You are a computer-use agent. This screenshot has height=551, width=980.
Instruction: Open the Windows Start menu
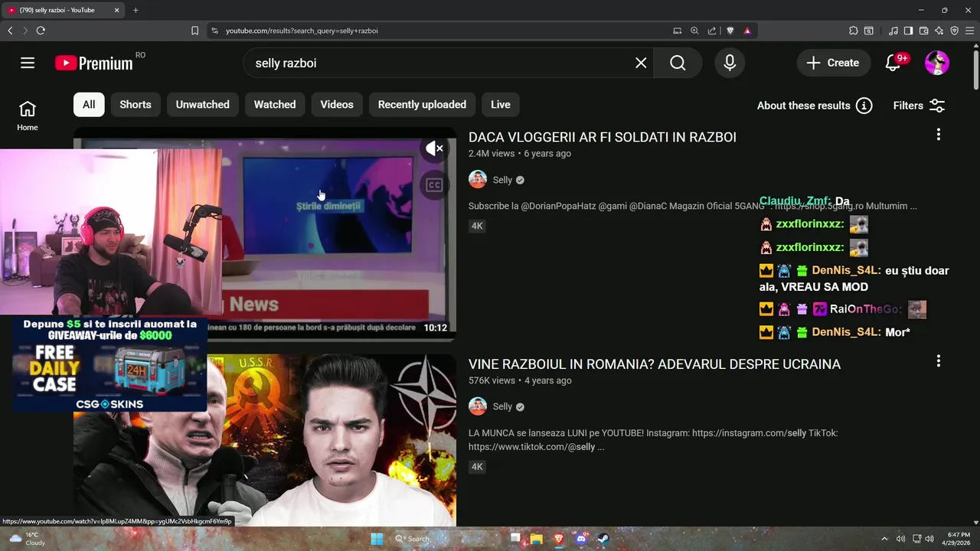pos(377,539)
